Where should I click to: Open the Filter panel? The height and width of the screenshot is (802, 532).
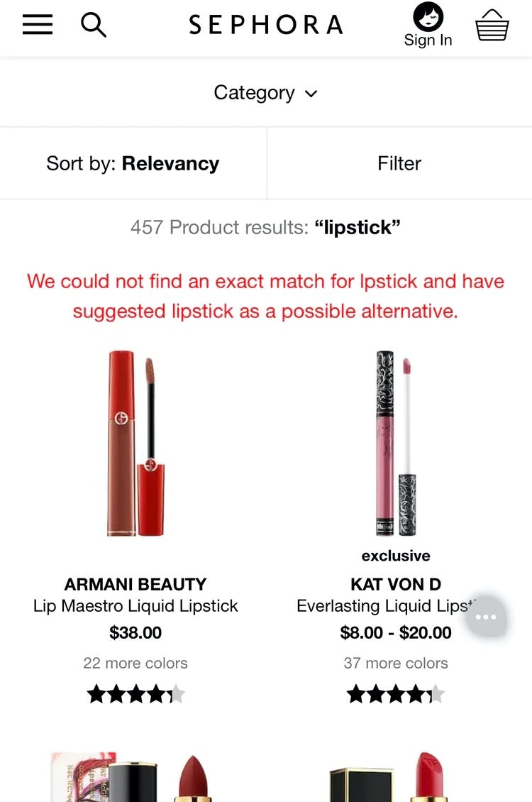click(x=399, y=164)
